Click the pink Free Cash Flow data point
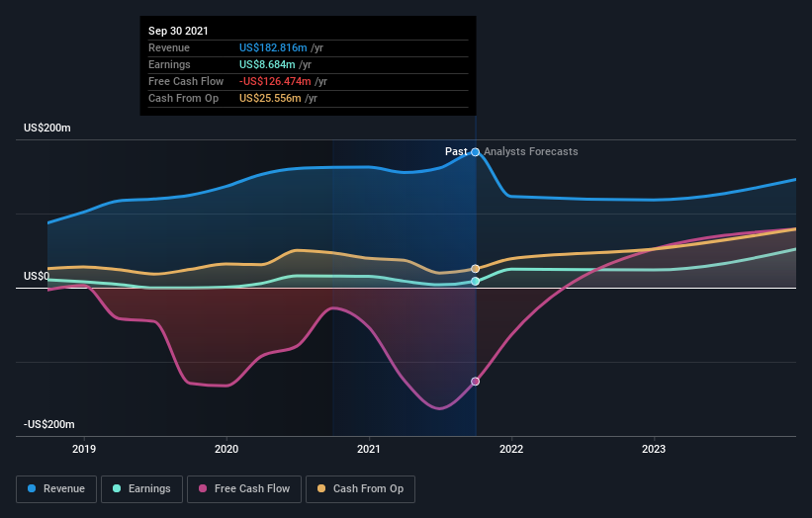The image size is (812, 518). tap(475, 382)
